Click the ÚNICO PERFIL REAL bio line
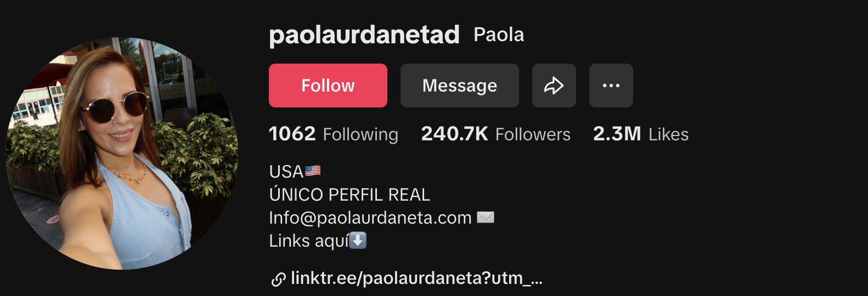Image resolution: width=868 pixels, height=296 pixels. coord(350,194)
